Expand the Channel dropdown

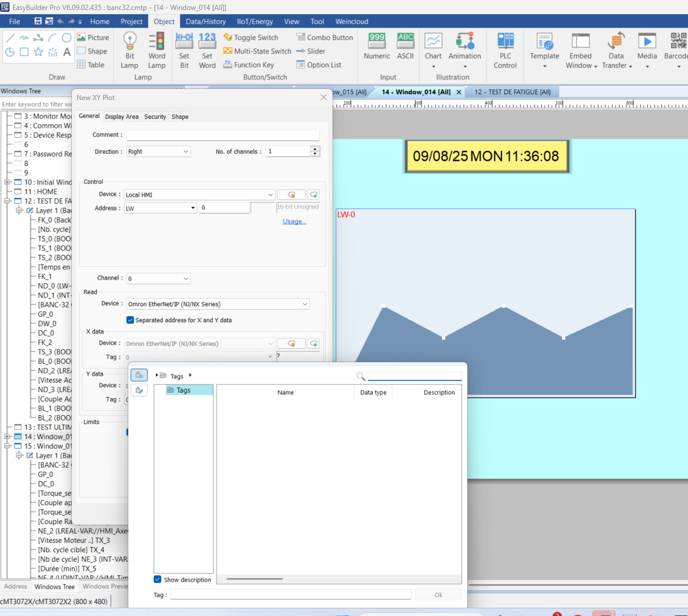click(158, 279)
